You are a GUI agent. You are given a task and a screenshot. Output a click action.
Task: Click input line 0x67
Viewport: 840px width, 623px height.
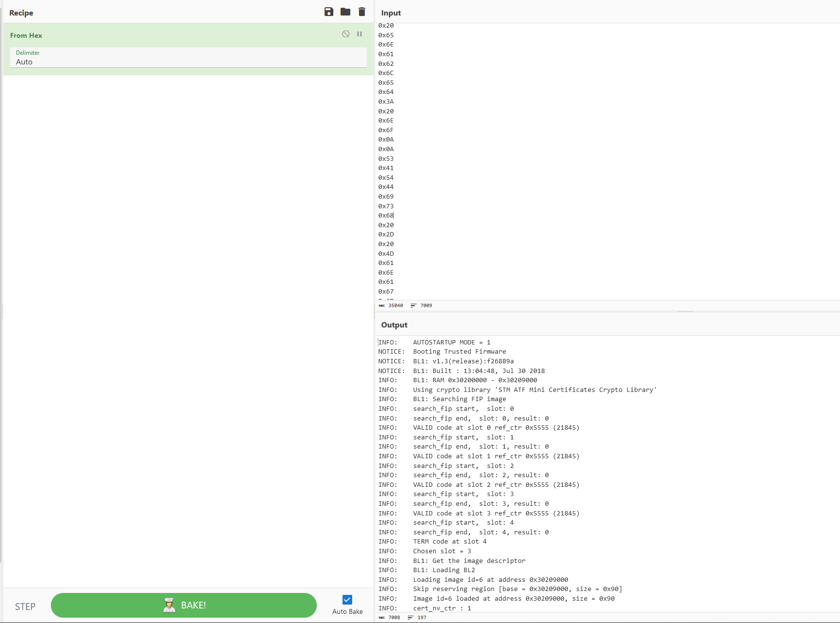click(386, 292)
